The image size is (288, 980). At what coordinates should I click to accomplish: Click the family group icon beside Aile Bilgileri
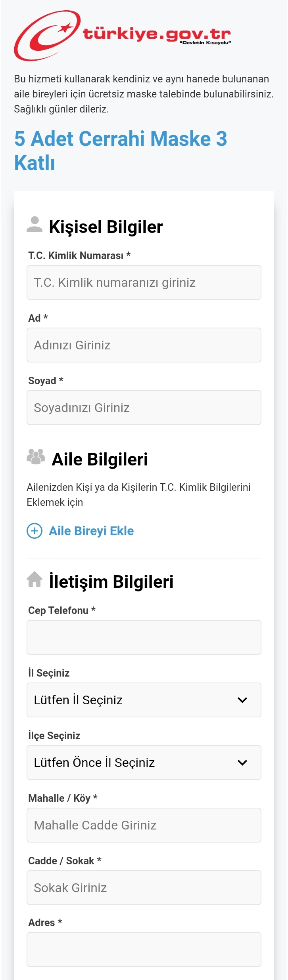click(x=36, y=457)
